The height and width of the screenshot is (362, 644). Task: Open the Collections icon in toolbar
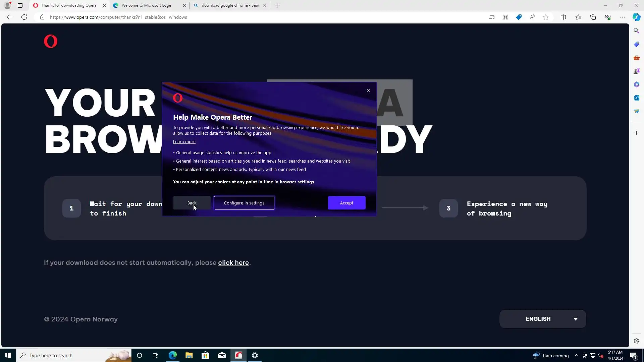pyautogui.click(x=593, y=17)
